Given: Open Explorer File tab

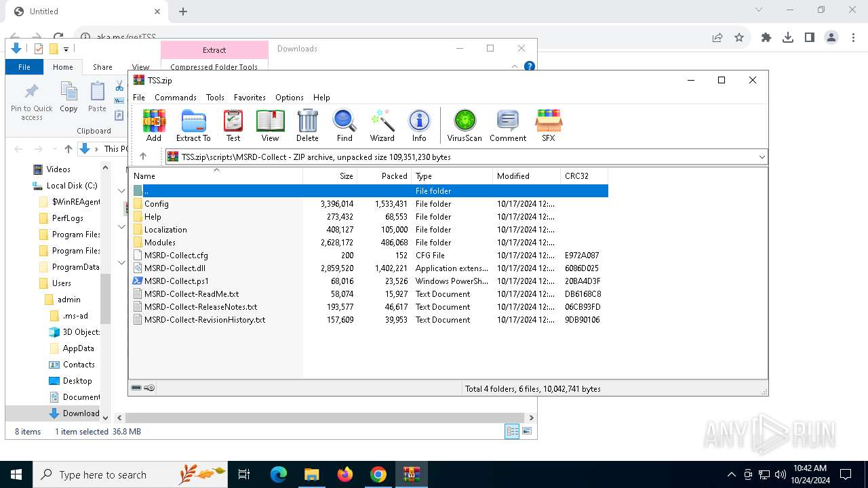Looking at the screenshot, I should (x=24, y=67).
